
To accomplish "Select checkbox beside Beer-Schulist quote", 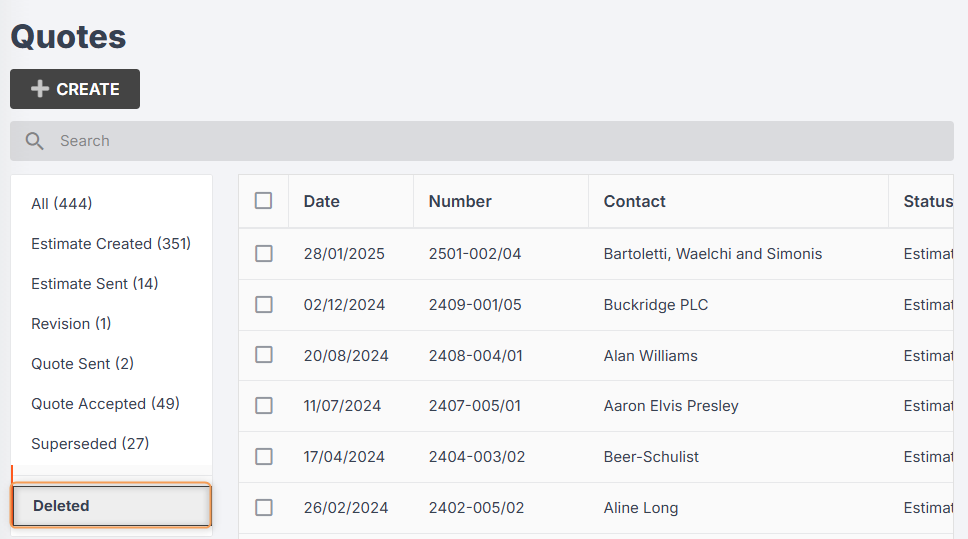I will (264, 456).
